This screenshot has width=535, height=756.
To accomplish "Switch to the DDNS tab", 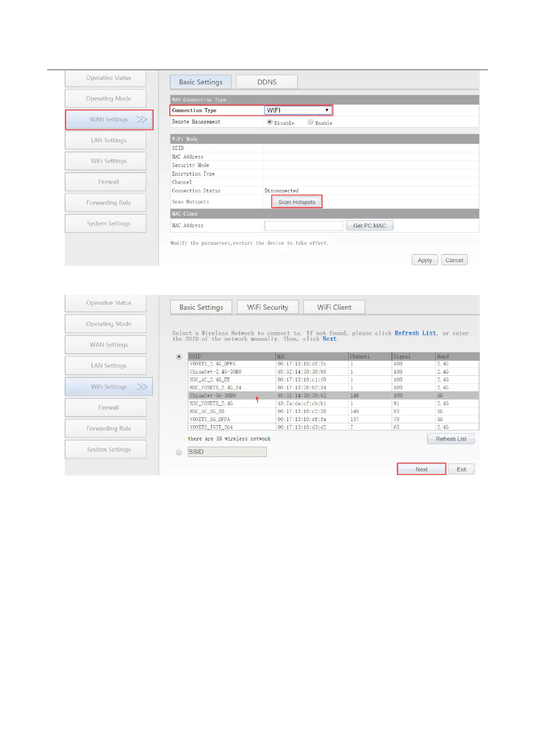I will click(267, 82).
